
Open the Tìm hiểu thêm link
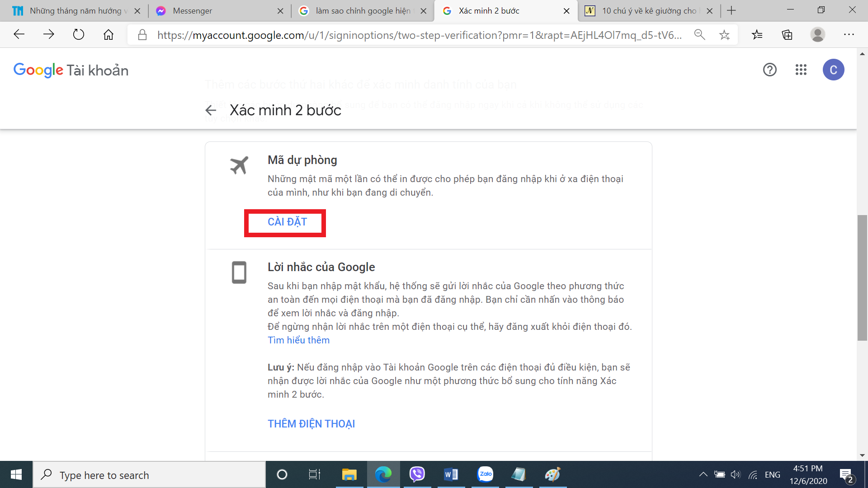(298, 340)
